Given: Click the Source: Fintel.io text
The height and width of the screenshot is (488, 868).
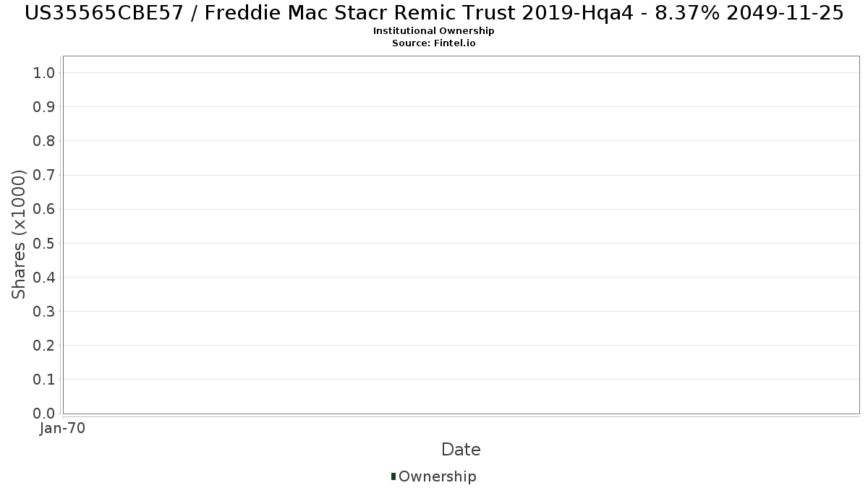Looking at the screenshot, I should [x=433, y=43].
